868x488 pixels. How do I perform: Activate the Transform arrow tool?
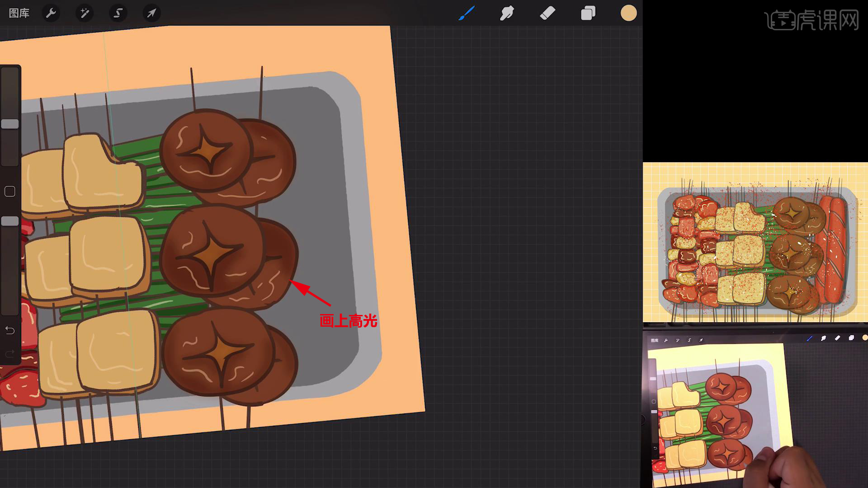click(151, 13)
